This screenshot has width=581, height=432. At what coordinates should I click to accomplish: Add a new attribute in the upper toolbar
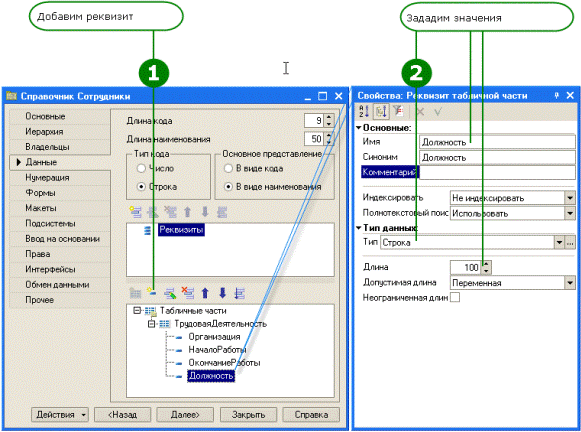[135, 212]
